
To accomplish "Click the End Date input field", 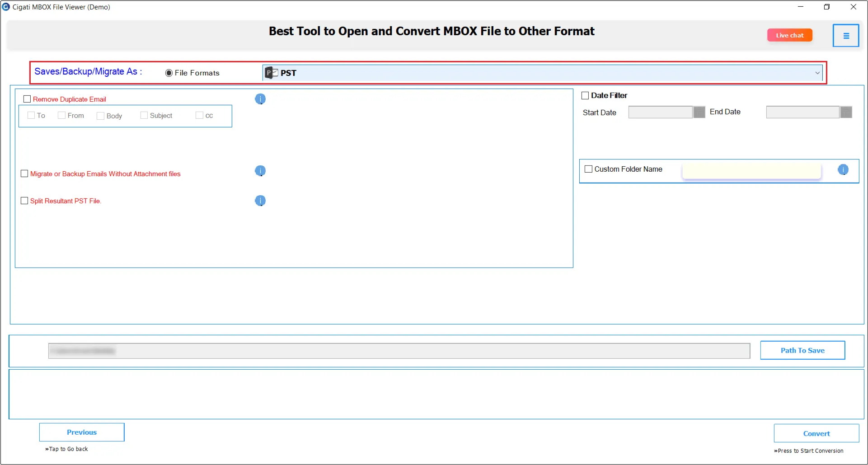I will click(803, 112).
